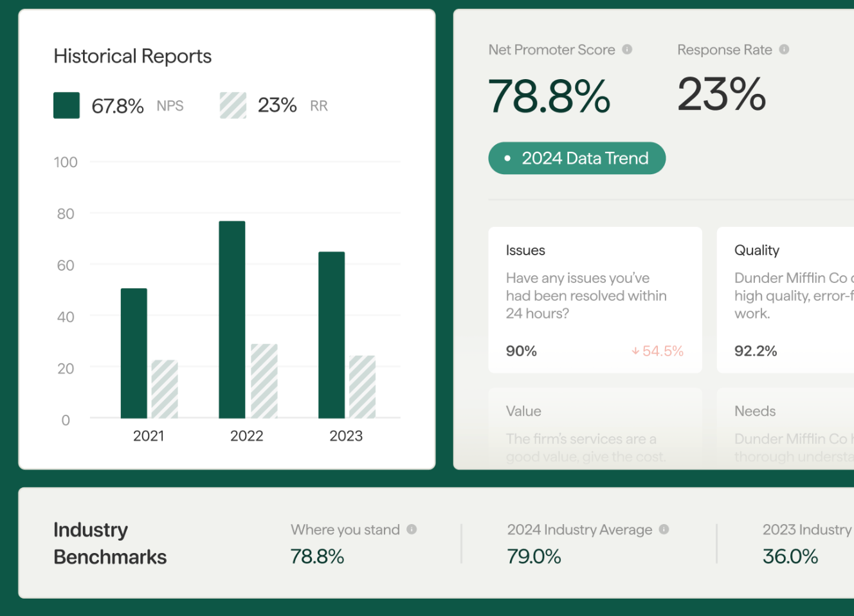Enable the 2024 Data Trend view

click(x=577, y=158)
